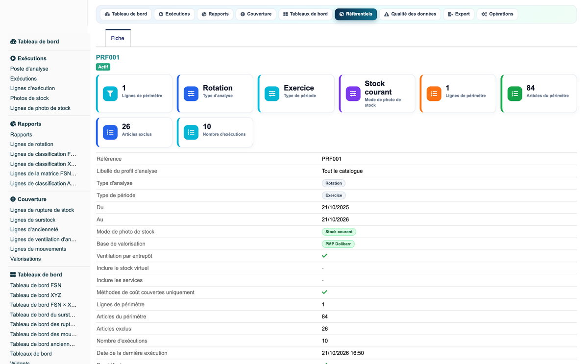Screen dimensions: 588x364
Task: Click the sidebar Exécutions play icon
Action: coord(13,58)
